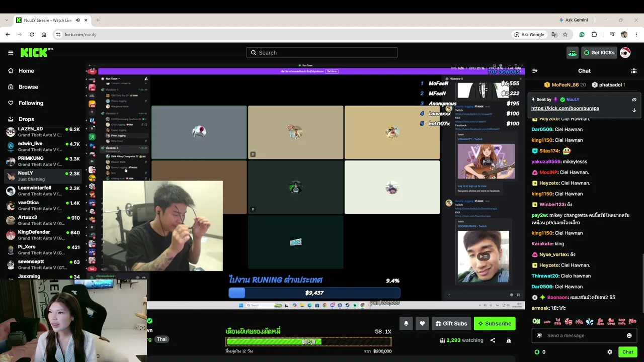Image resolution: width=644 pixels, height=362 pixels.
Task: Open Artuux3 channel in sidebar
Action: tap(43, 220)
